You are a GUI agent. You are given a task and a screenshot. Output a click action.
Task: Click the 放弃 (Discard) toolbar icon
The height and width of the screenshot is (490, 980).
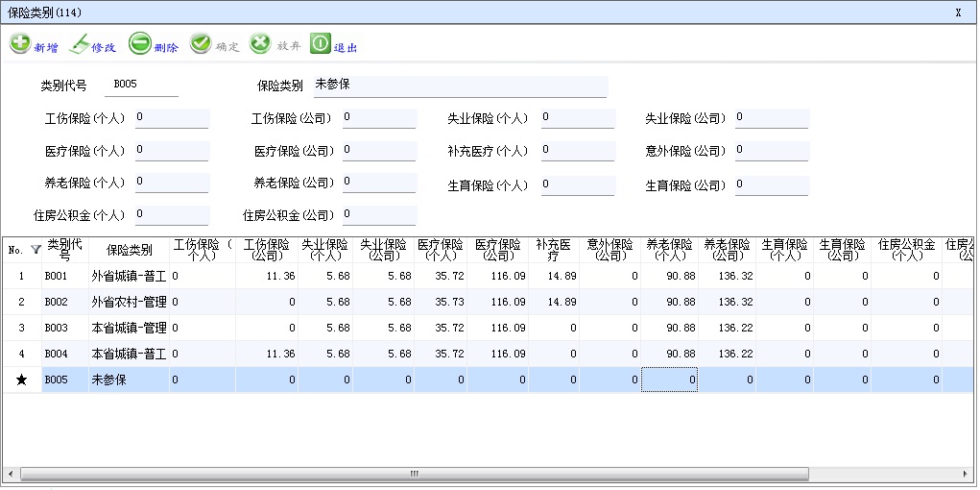pyautogui.click(x=260, y=44)
